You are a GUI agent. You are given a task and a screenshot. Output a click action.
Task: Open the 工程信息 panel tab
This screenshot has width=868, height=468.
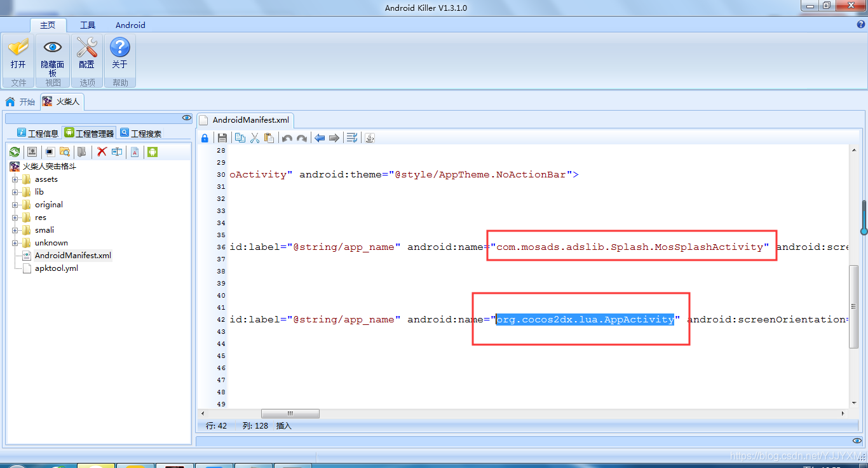click(37, 133)
